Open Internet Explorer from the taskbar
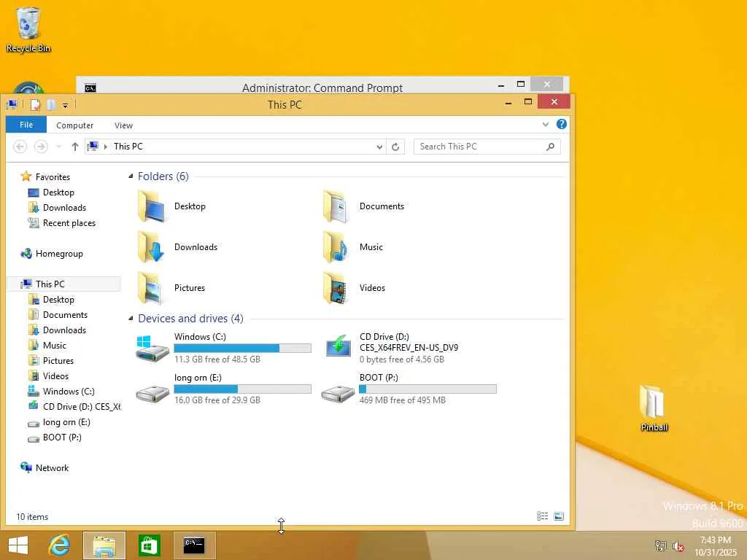 [x=60, y=545]
